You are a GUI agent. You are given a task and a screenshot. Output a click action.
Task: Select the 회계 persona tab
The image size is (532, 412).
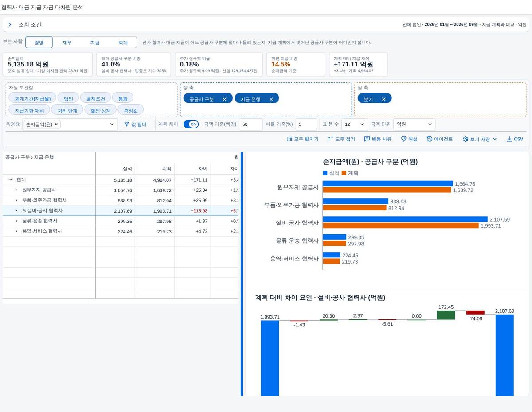(x=123, y=43)
